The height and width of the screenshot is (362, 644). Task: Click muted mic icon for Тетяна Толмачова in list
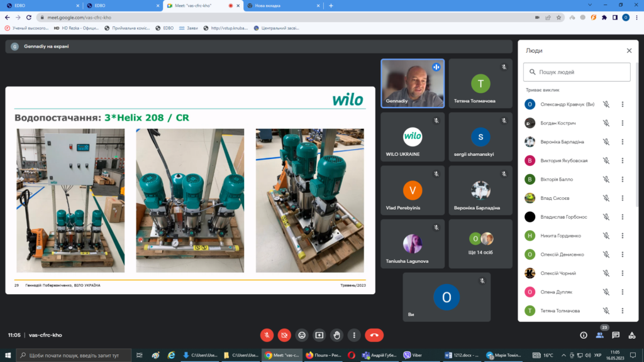pos(606,310)
